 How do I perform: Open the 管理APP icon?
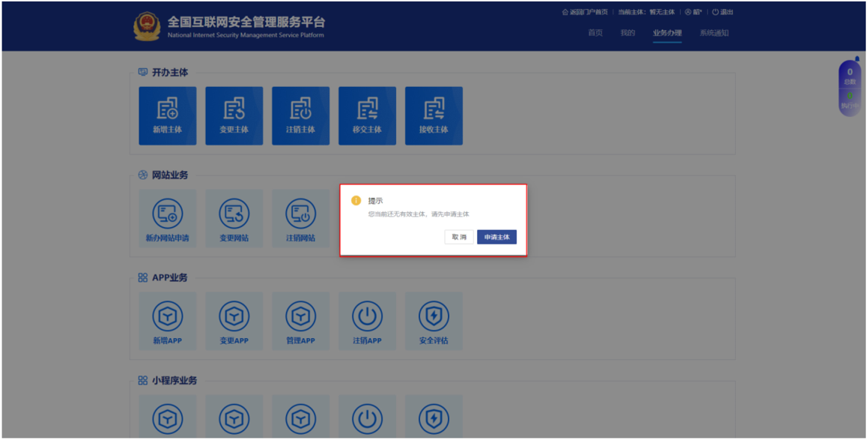click(300, 321)
